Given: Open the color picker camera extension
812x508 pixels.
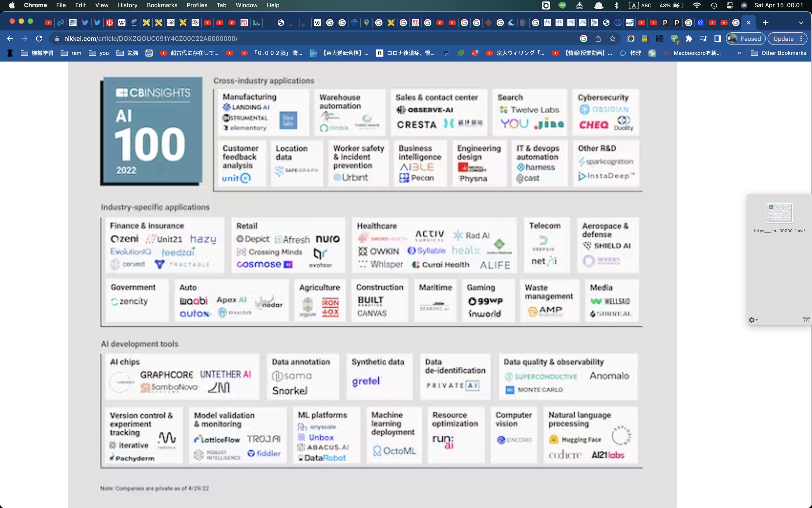Looking at the screenshot, I should pos(631,39).
